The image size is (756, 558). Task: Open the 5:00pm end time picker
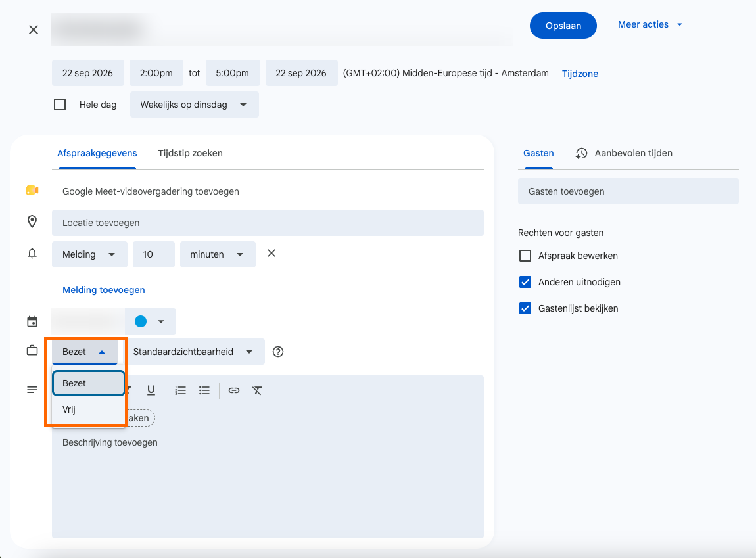click(x=233, y=73)
